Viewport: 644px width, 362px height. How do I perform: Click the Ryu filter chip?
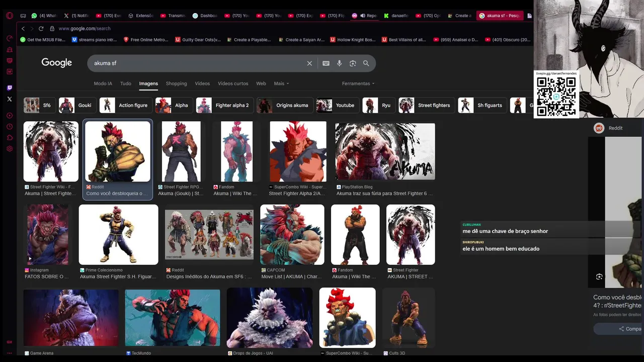(378, 105)
